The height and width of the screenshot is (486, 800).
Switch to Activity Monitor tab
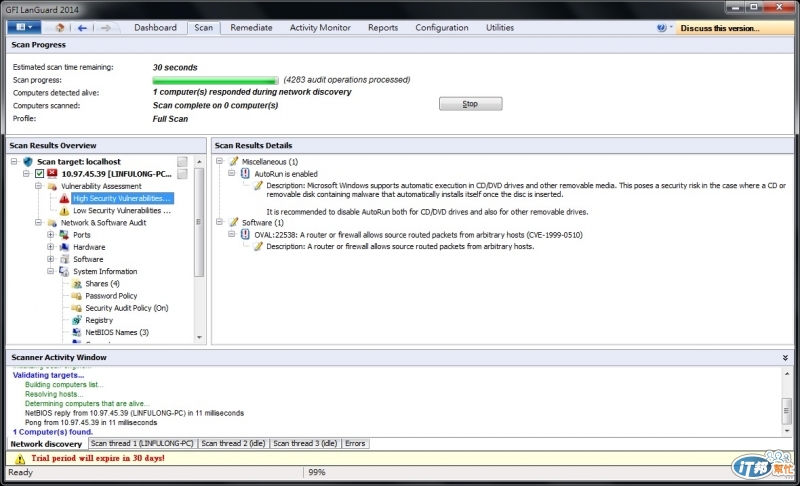tap(320, 28)
